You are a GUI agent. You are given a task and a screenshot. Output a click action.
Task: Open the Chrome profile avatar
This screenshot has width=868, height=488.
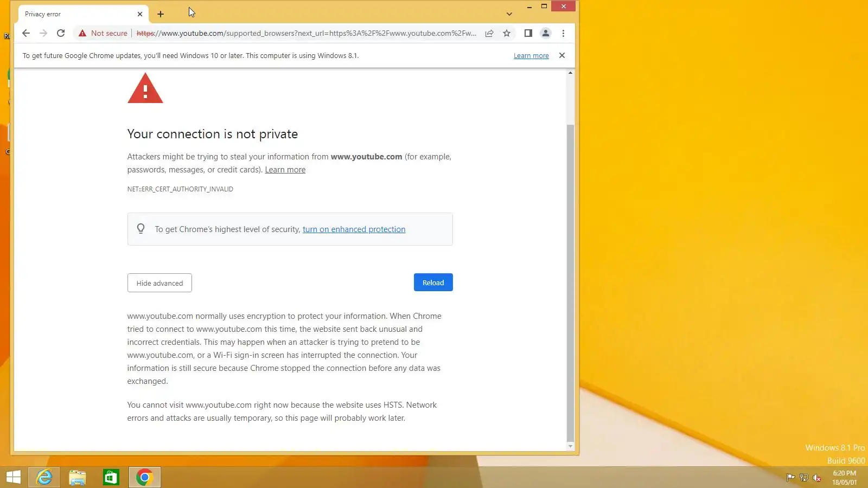pyautogui.click(x=546, y=33)
